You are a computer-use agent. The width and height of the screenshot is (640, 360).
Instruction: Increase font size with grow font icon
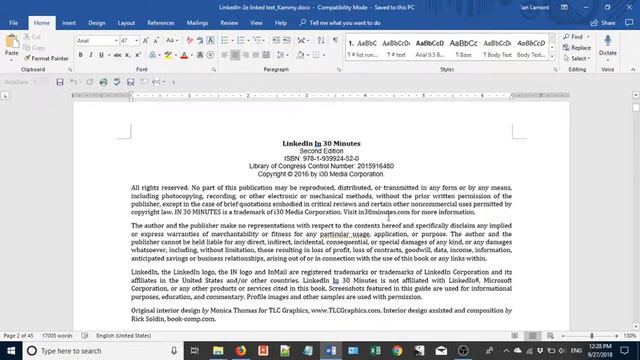146,40
